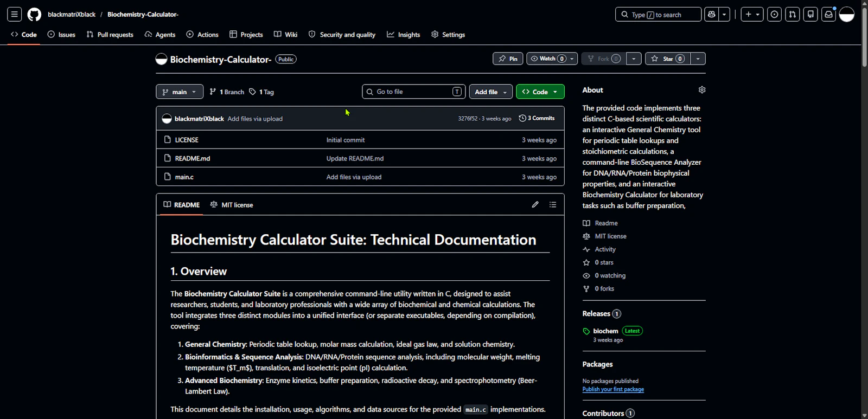The height and width of the screenshot is (419, 868).
Task: Open the Add file dropdown
Action: point(490,92)
